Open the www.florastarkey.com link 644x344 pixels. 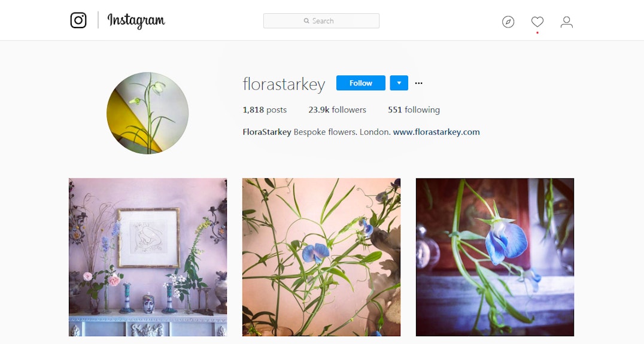click(436, 132)
